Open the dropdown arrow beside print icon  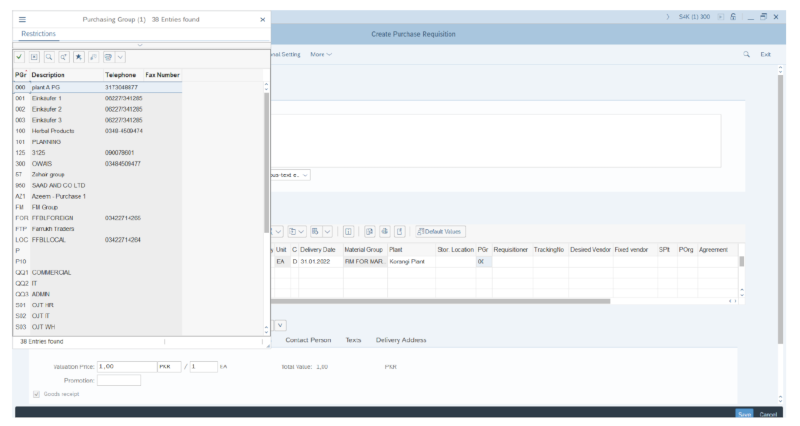[120, 59]
